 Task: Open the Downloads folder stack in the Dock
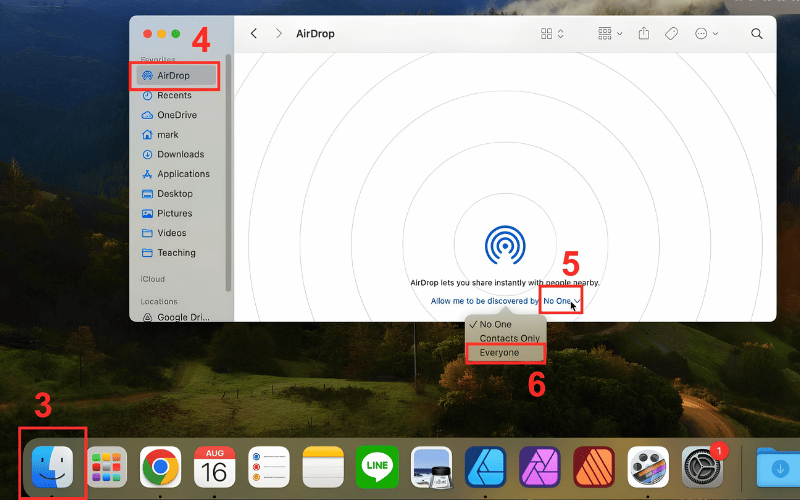pyautogui.click(x=778, y=466)
